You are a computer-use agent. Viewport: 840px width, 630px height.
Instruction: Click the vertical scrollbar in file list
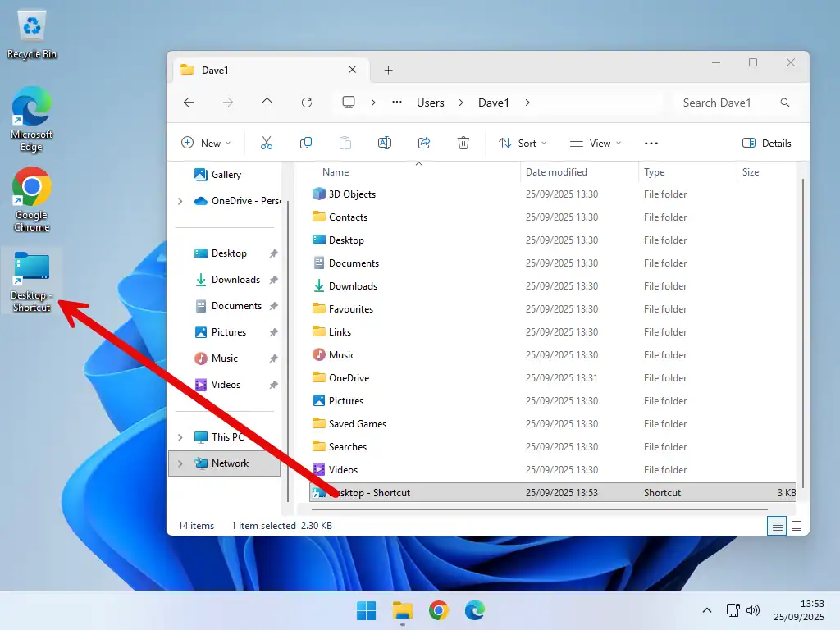[802, 332]
